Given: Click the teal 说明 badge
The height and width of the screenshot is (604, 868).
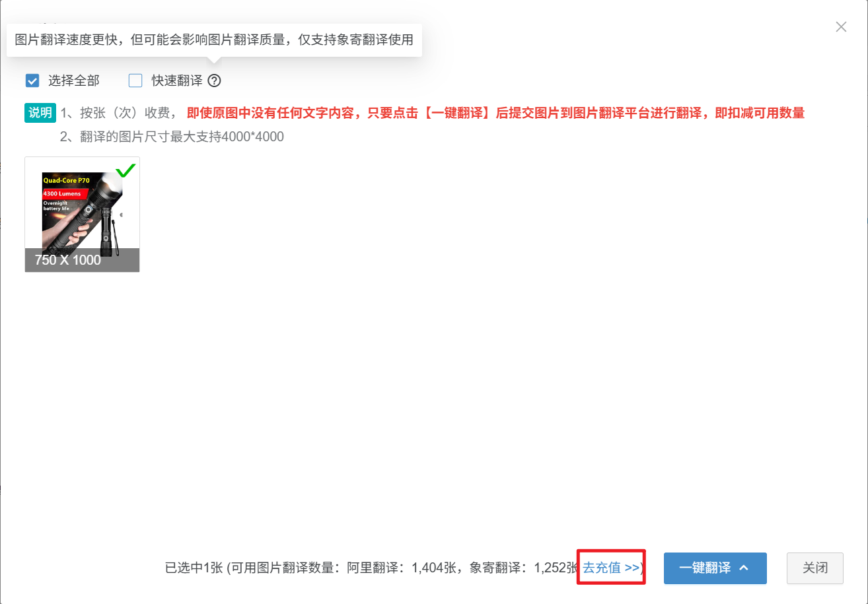Looking at the screenshot, I should (40, 113).
